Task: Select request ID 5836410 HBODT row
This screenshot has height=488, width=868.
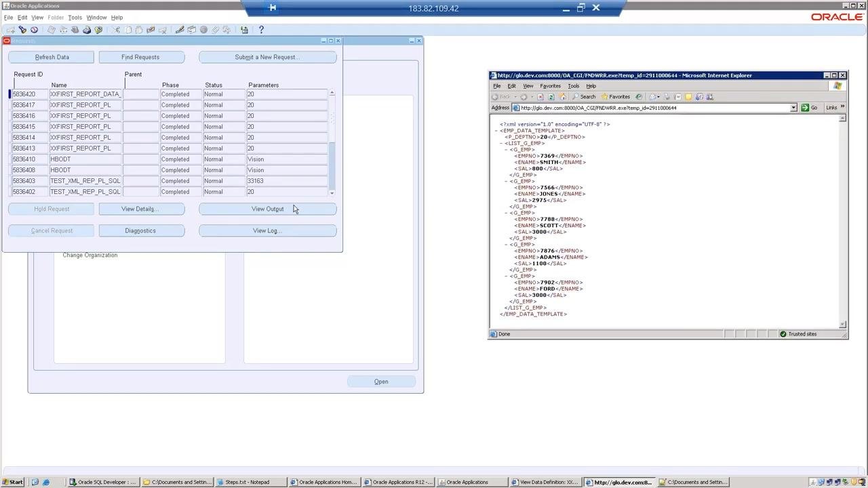Action: (170, 159)
